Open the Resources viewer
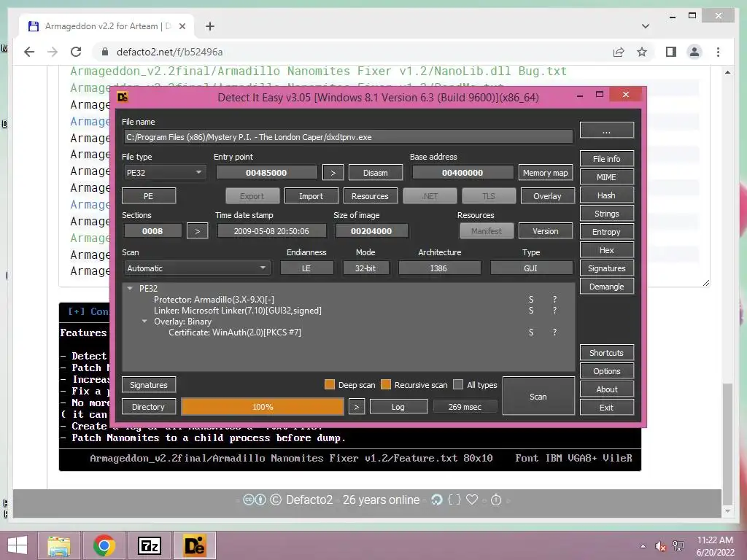The height and width of the screenshot is (560, 747). click(370, 195)
